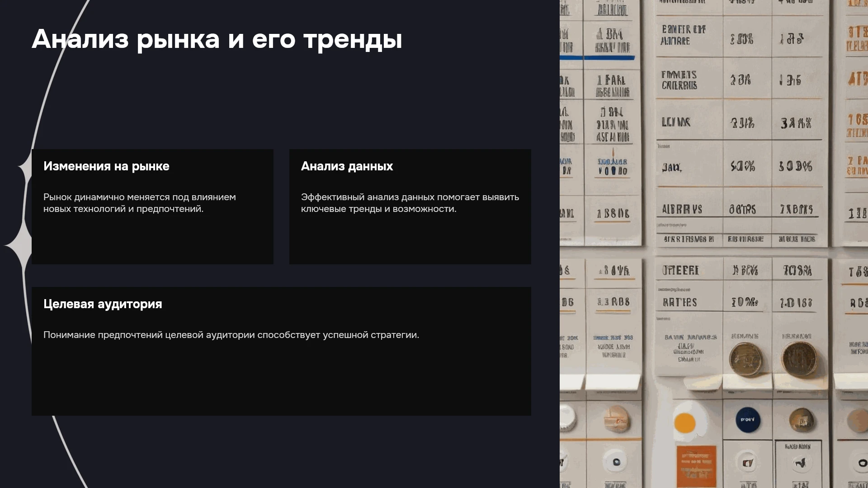
Task: Click the text 'Рынок динамично меняется под влиянием'
Action: (140, 197)
